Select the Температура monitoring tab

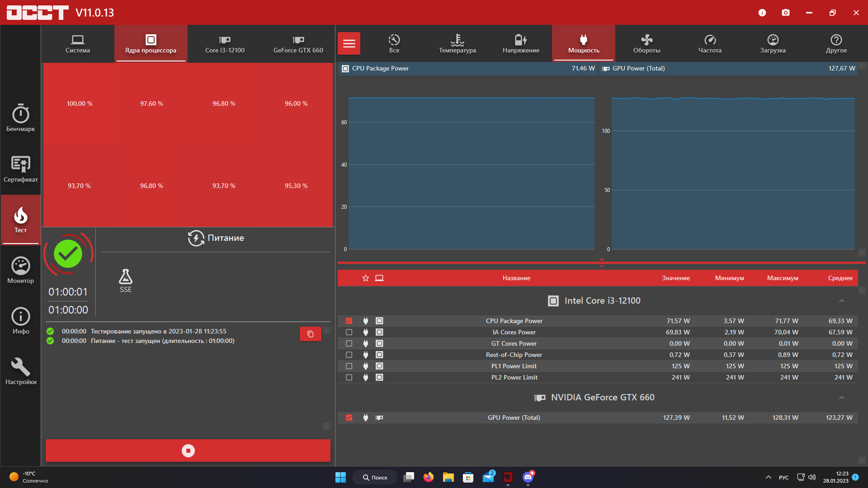coord(458,43)
